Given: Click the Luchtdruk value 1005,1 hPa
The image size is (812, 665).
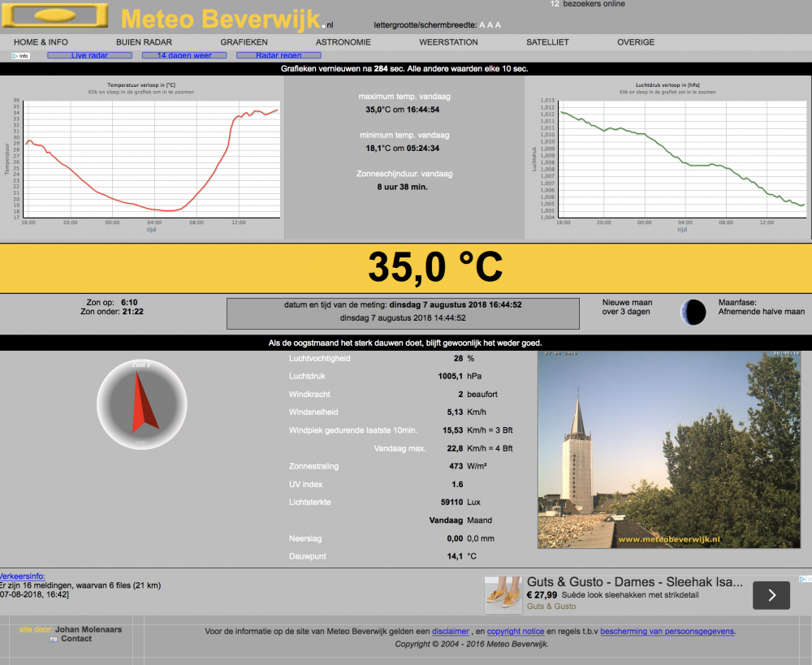Looking at the screenshot, I should [461, 377].
